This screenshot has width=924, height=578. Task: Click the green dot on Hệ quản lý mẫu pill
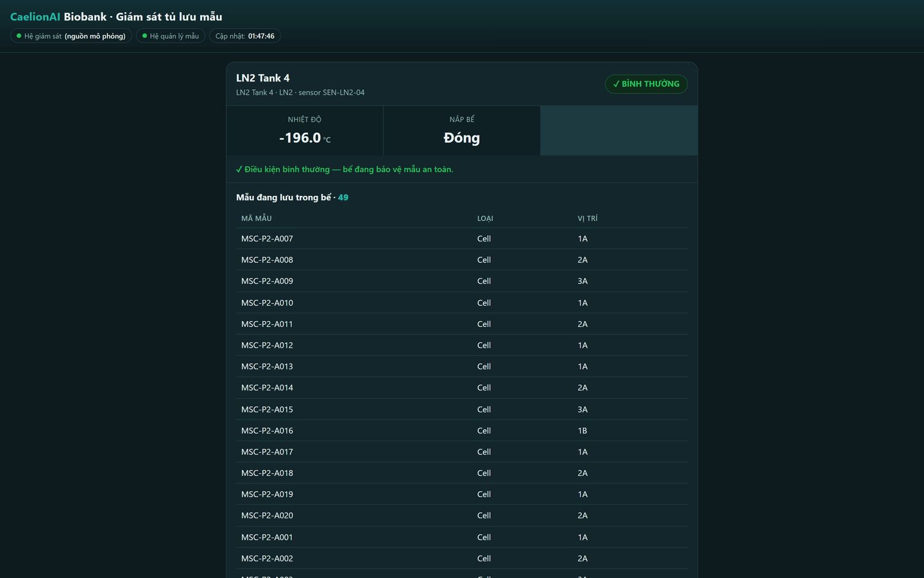tap(144, 36)
